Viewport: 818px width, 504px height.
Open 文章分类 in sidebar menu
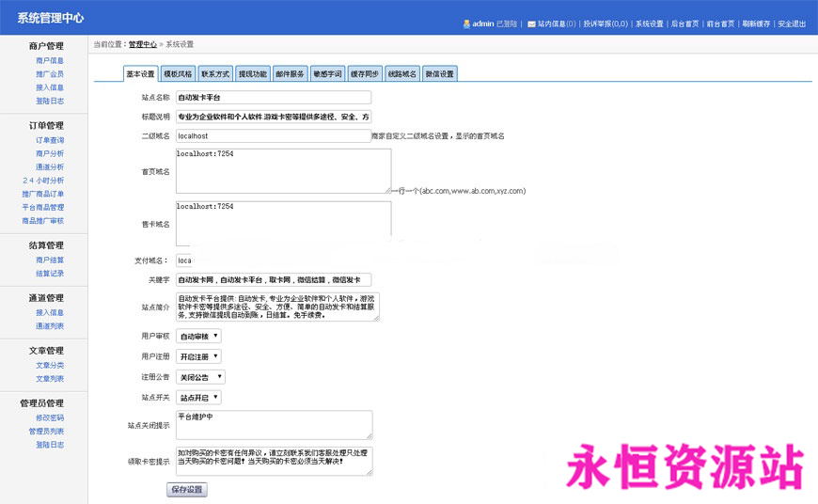[50, 365]
